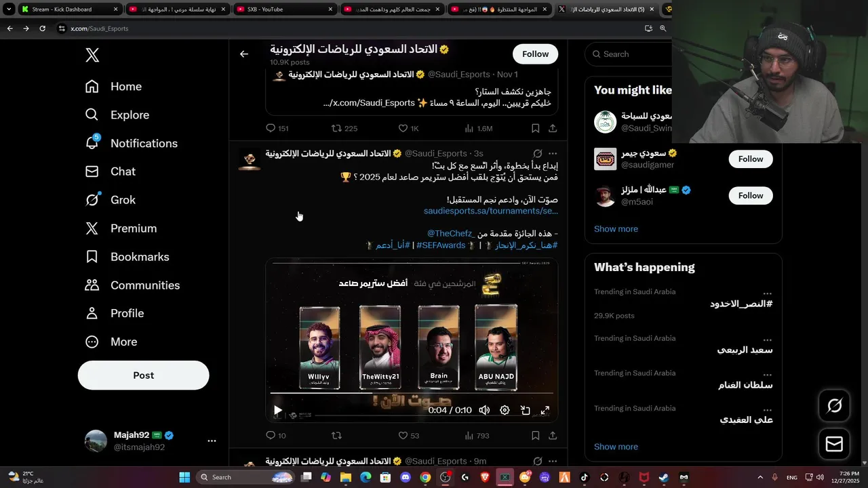Go to Home in sidebar

(113, 87)
